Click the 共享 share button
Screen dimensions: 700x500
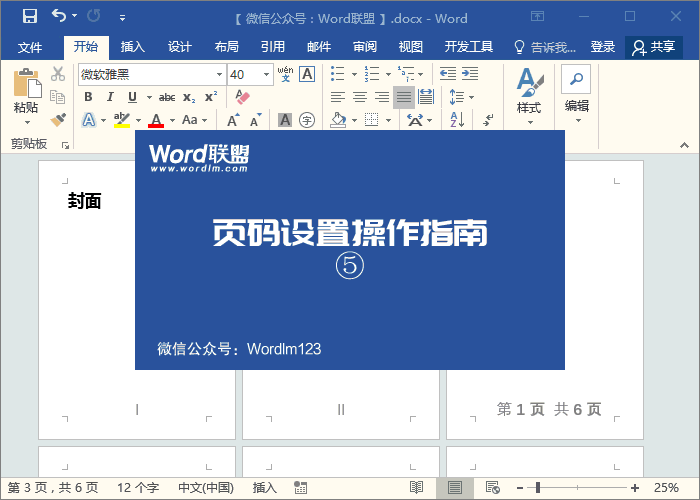tap(654, 47)
